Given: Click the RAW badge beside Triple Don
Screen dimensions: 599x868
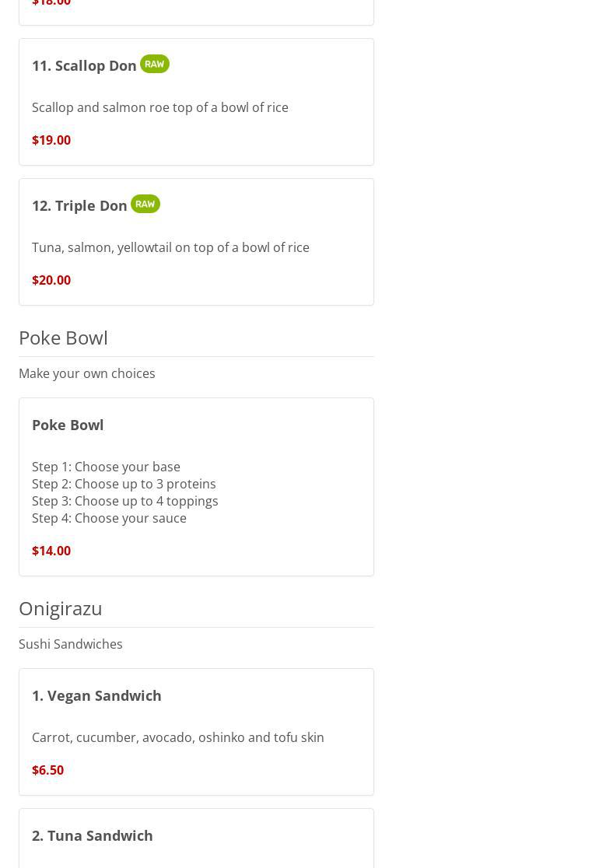Looking at the screenshot, I should click(x=145, y=204).
